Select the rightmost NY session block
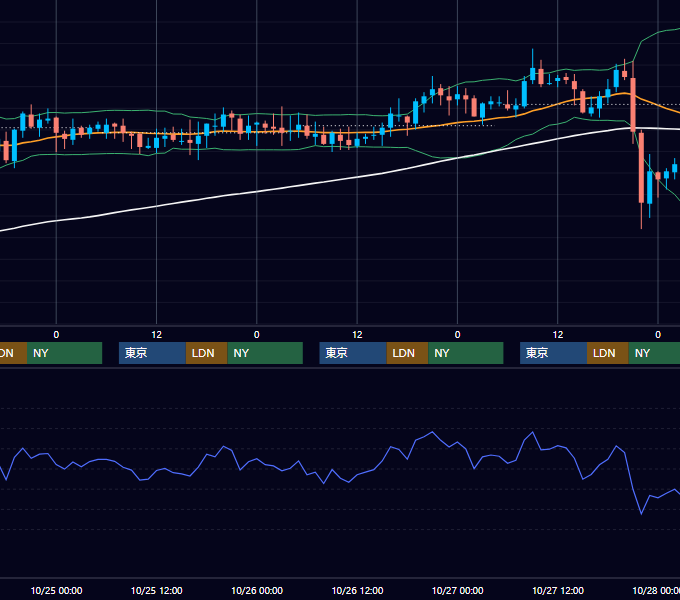Image resolution: width=680 pixels, height=600 pixels. (x=654, y=353)
